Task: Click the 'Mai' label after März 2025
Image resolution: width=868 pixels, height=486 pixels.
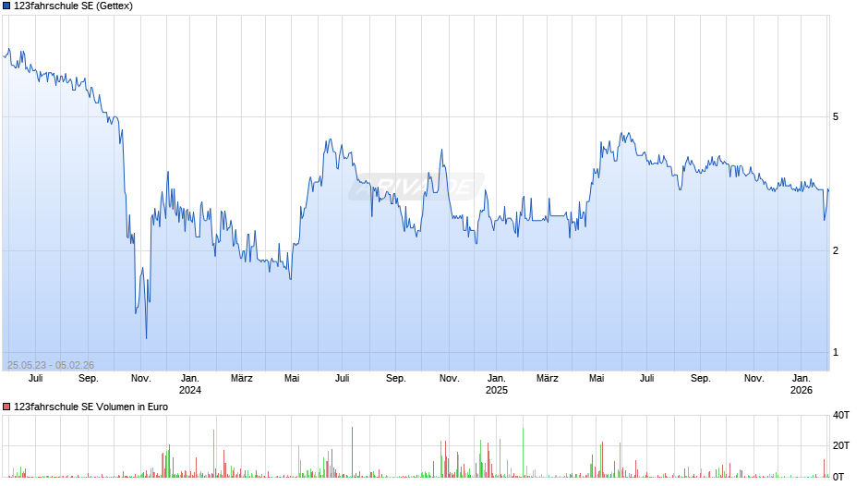Action: (597, 378)
